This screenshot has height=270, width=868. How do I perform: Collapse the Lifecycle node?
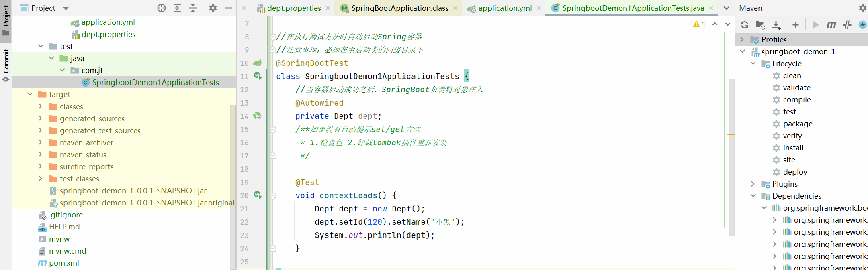coord(753,63)
